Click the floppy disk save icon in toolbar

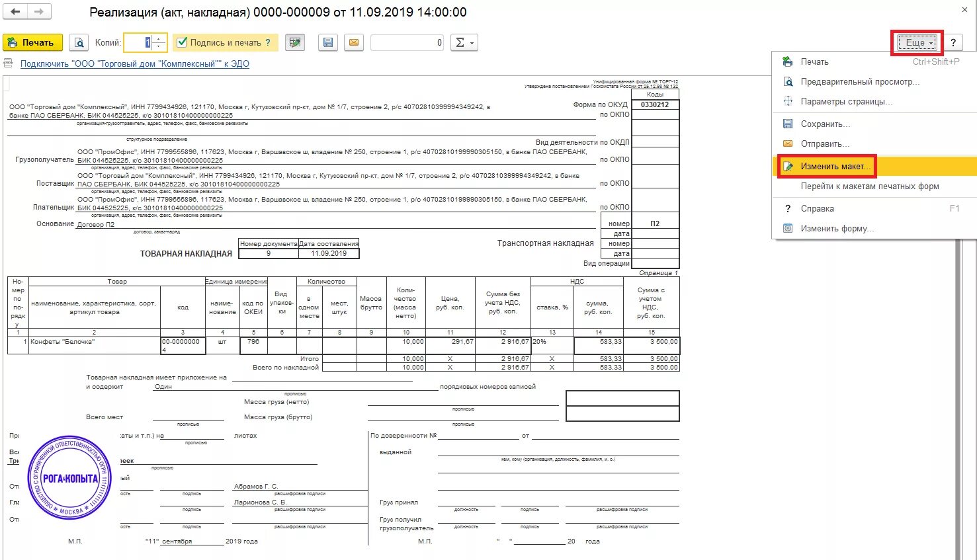coord(327,42)
